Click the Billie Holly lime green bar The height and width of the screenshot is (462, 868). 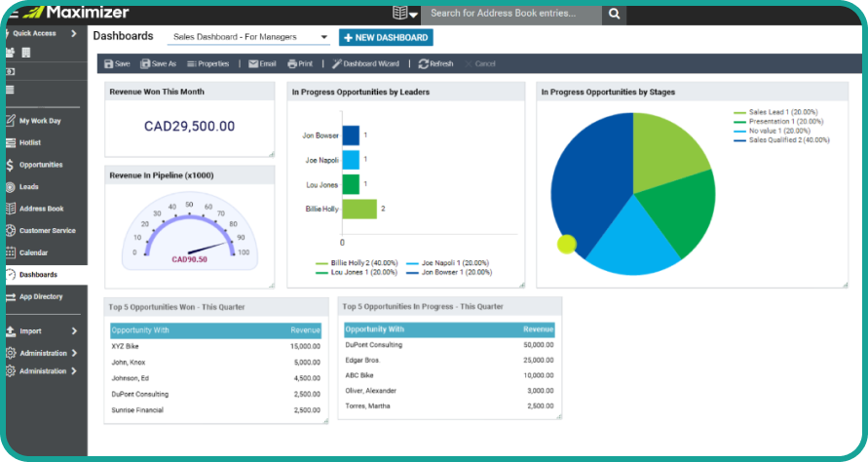[x=359, y=209]
